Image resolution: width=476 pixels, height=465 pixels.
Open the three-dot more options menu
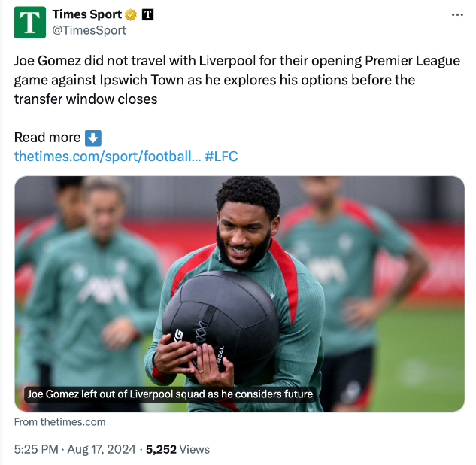pos(457,14)
